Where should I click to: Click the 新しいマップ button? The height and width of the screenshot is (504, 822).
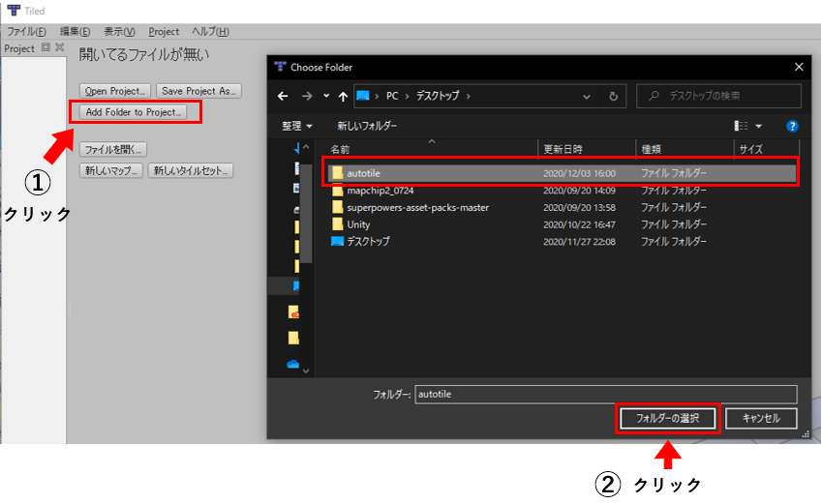point(110,170)
